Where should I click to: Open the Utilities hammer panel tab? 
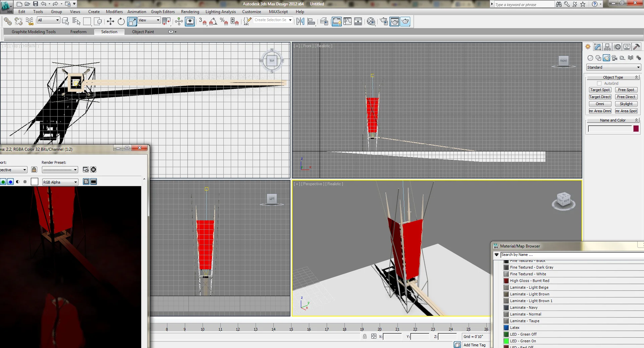click(637, 47)
